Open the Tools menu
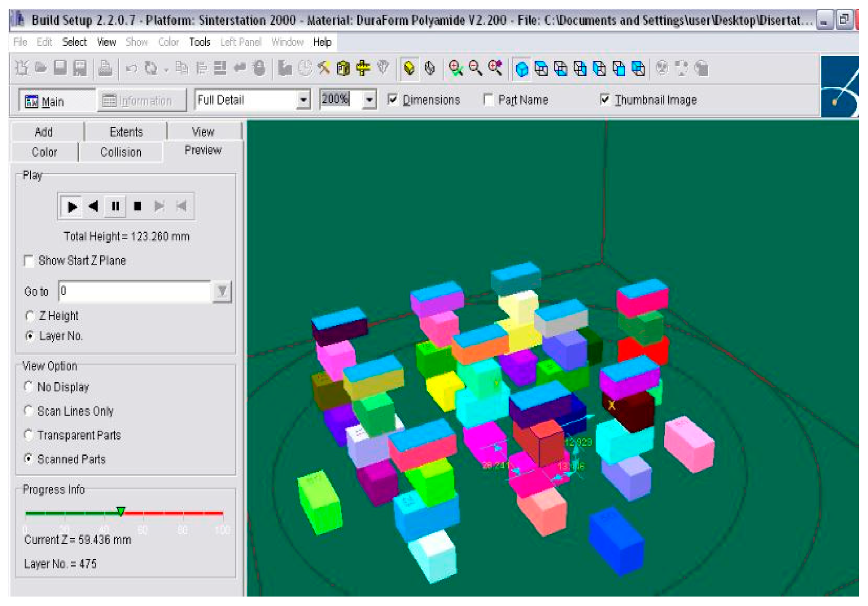This screenshot has height=606, width=868. [200, 42]
